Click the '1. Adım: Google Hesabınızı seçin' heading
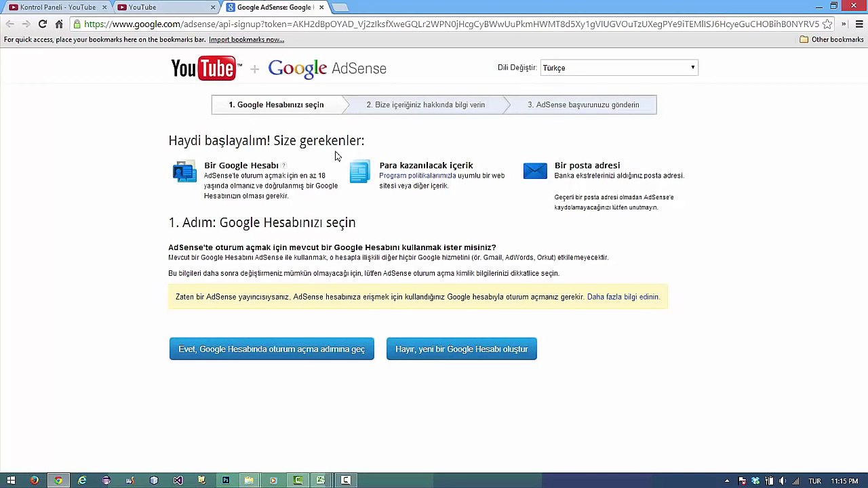Viewport: 868px width, 488px height. click(x=262, y=223)
